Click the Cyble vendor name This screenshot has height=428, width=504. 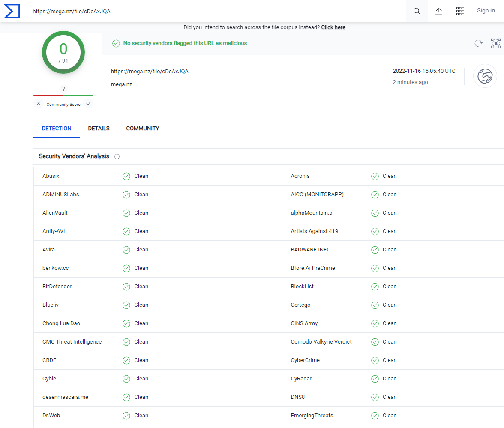click(49, 379)
